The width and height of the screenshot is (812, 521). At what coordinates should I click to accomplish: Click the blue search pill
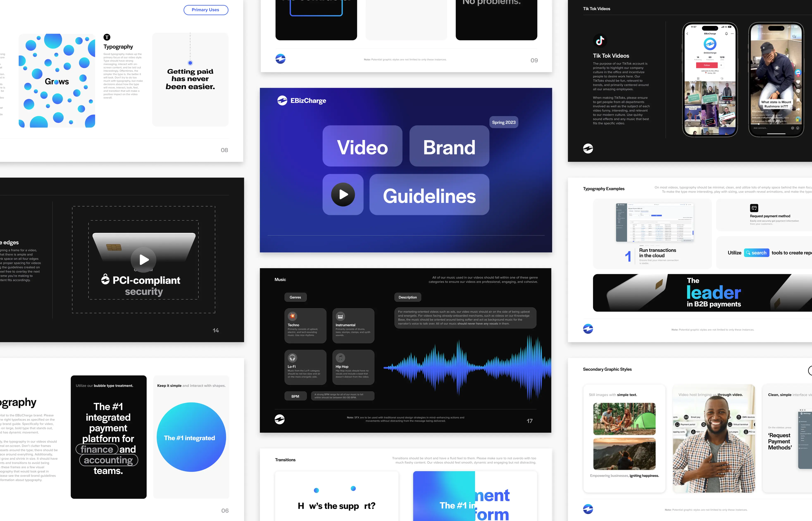[x=757, y=253]
